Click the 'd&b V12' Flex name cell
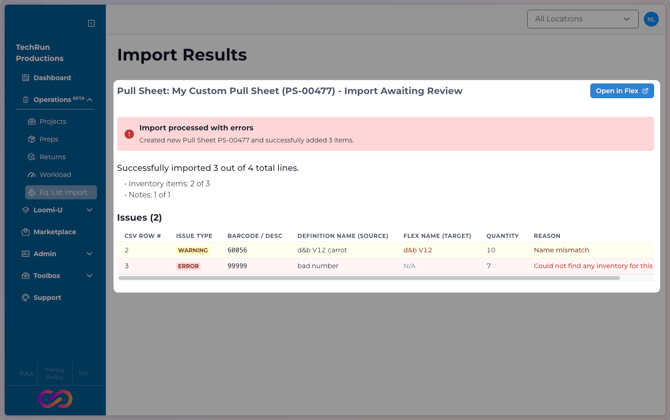 [x=417, y=250]
